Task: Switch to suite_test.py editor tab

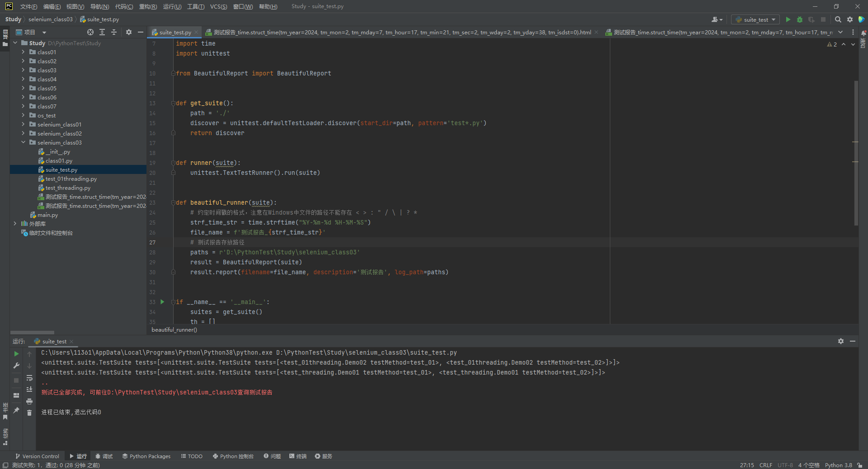Action: click(x=175, y=33)
